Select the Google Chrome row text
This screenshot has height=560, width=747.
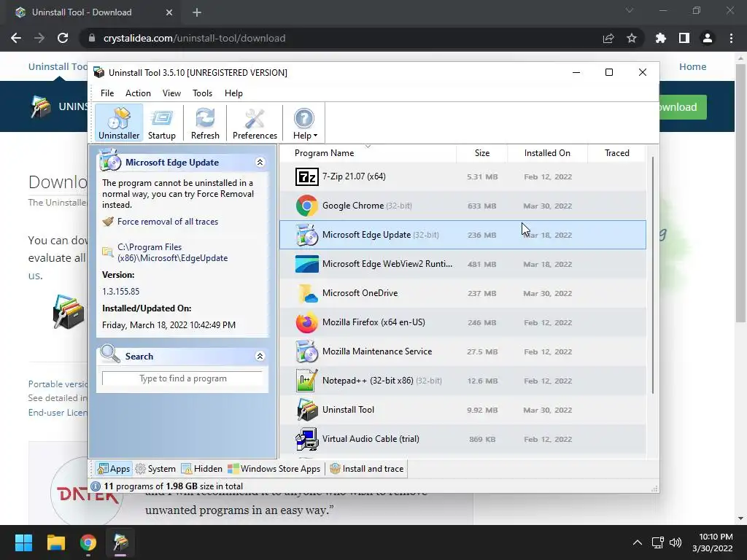click(367, 206)
